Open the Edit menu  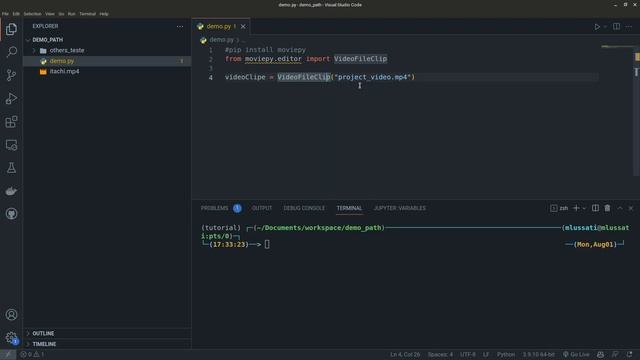click(x=16, y=14)
